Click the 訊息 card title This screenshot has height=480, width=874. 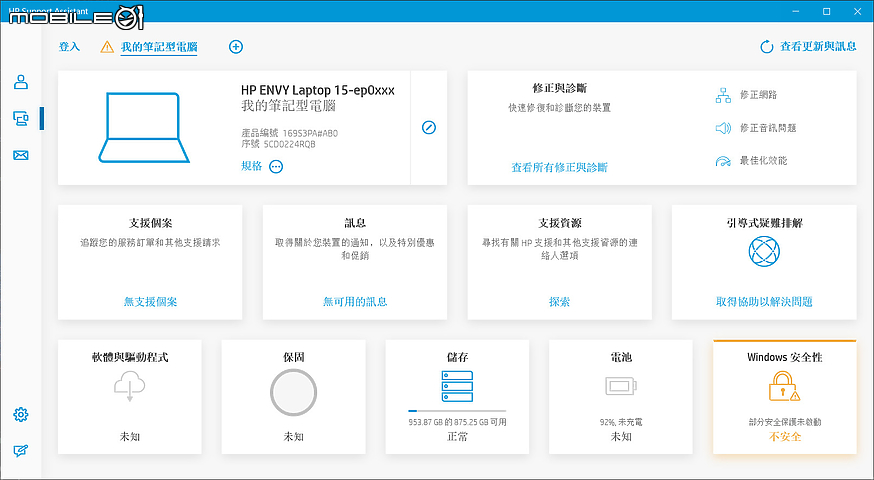(355, 223)
